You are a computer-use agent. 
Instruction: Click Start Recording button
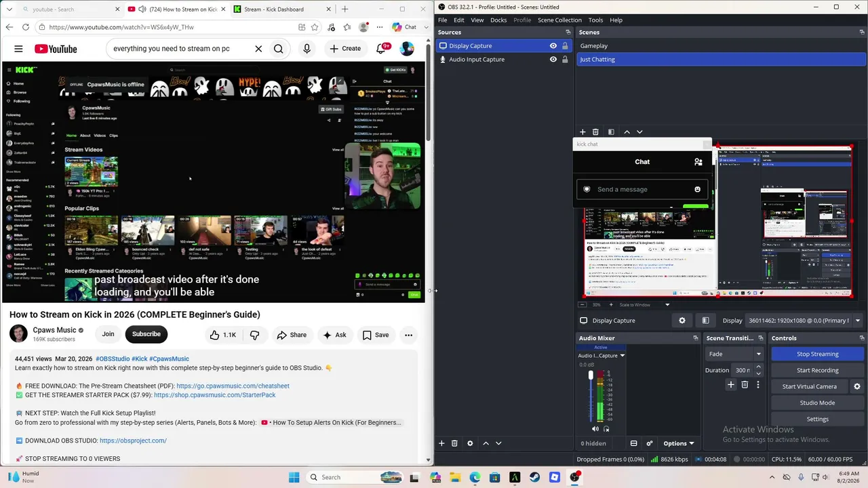817,370
